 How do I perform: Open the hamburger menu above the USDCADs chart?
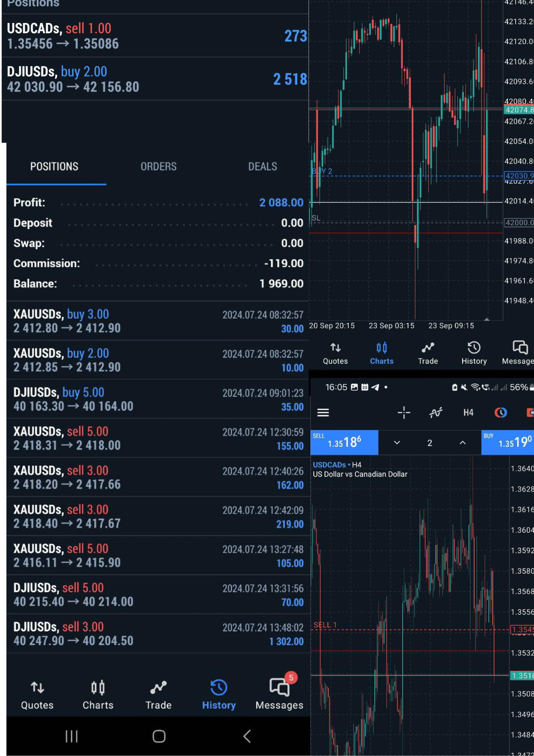(x=323, y=412)
